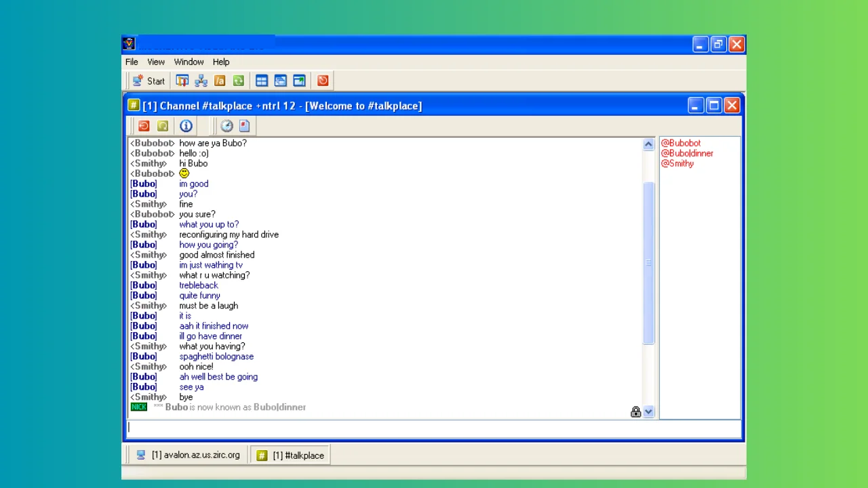
Task: Open the File menu
Action: [x=132, y=62]
